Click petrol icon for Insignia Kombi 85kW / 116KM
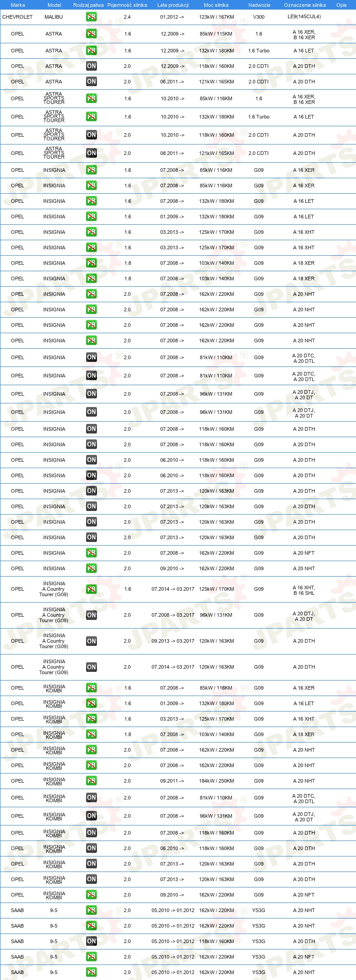This screenshot has height=980, width=356. tap(91, 688)
